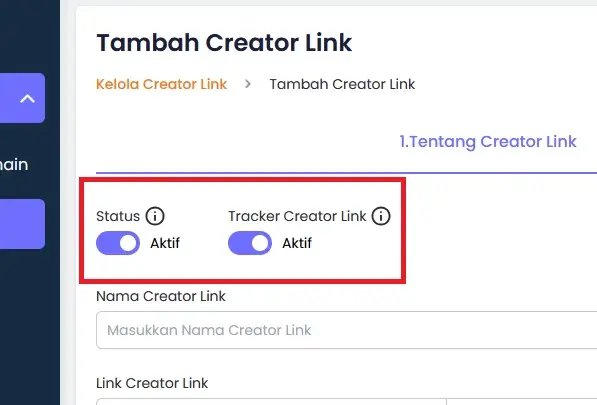The image size is (597, 405).
Task: Disable the Tracker Creator Link toggle
Action: pos(250,243)
